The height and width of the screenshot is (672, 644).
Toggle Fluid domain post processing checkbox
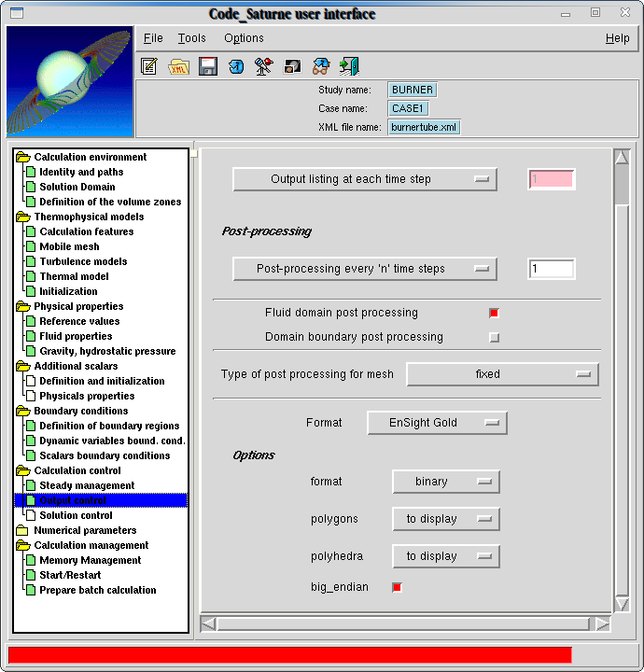click(494, 313)
